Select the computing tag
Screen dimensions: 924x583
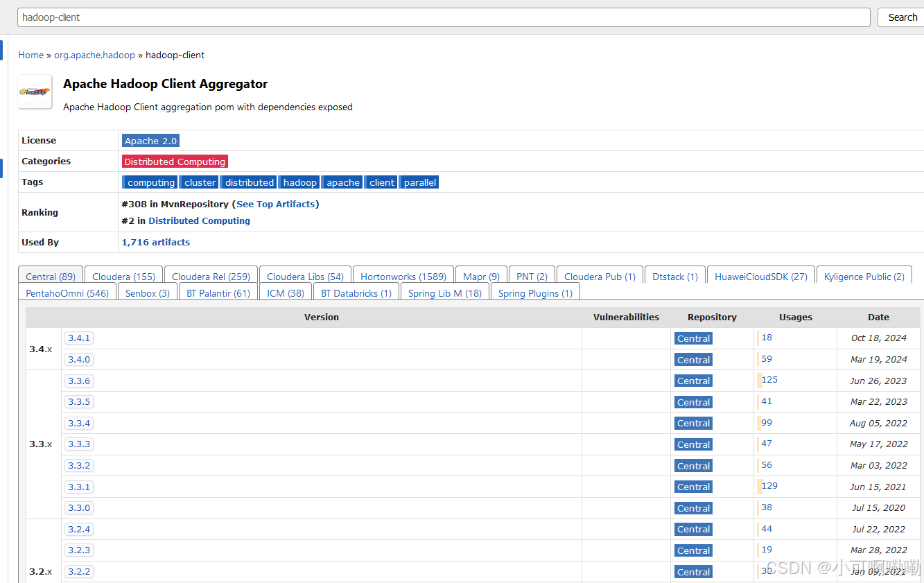[150, 182]
